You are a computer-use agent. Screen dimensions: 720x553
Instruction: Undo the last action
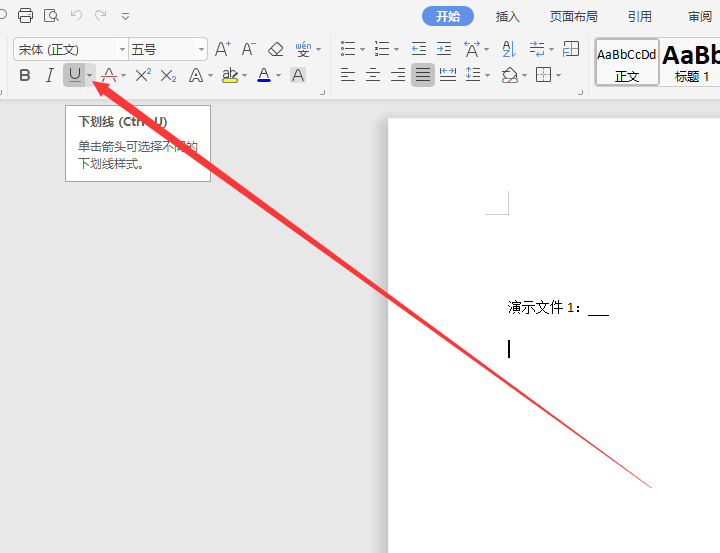tap(76, 16)
